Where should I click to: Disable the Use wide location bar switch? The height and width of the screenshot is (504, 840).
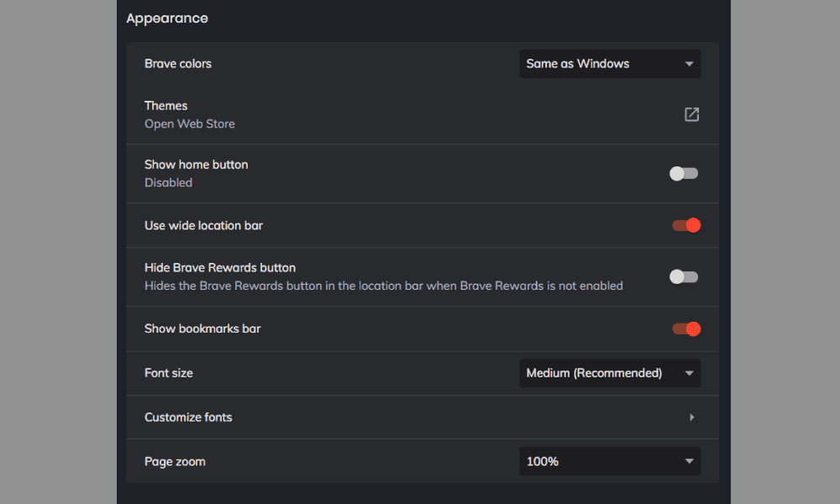point(685,225)
